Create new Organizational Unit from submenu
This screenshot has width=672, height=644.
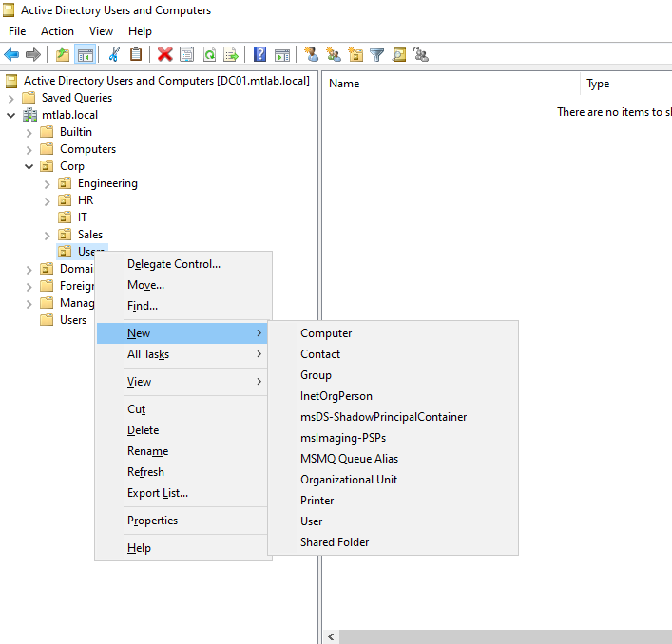tap(393, 480)
